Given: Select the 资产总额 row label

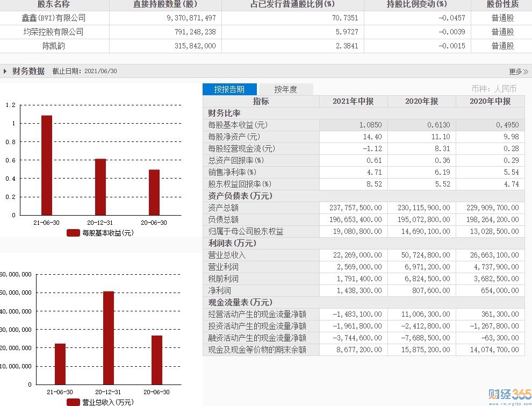Looking at the screenshot, I should click(x=223, y=208).
